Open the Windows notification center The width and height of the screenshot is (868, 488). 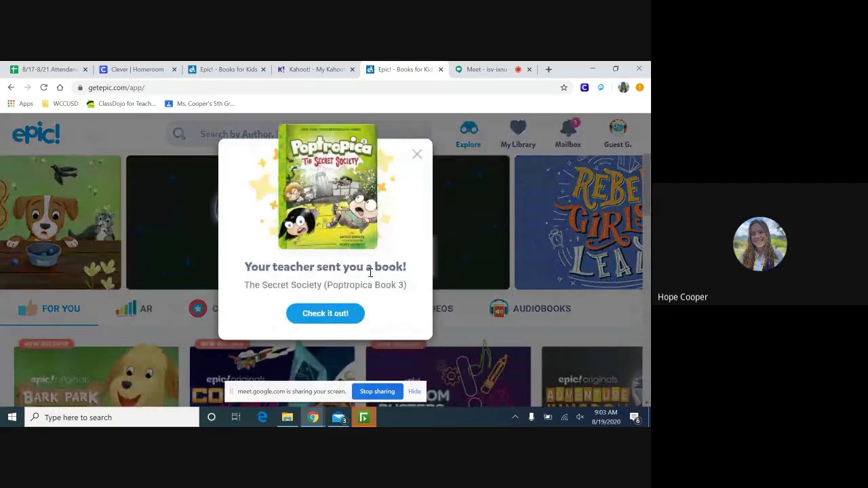(635, 418)
